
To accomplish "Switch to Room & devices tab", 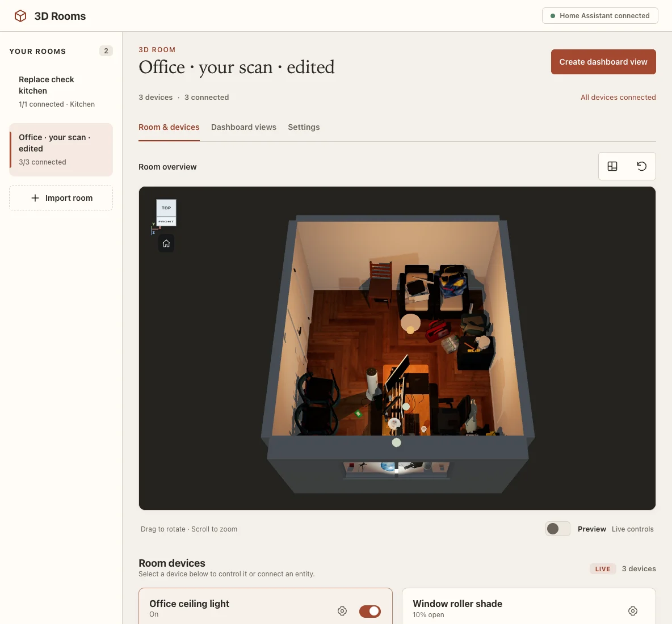I will point(169,127).
